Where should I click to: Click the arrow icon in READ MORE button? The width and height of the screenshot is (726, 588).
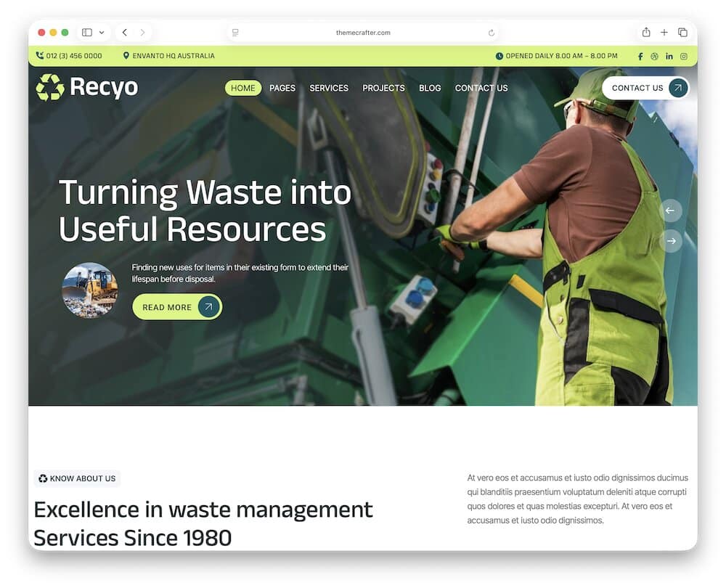point(208,306)
